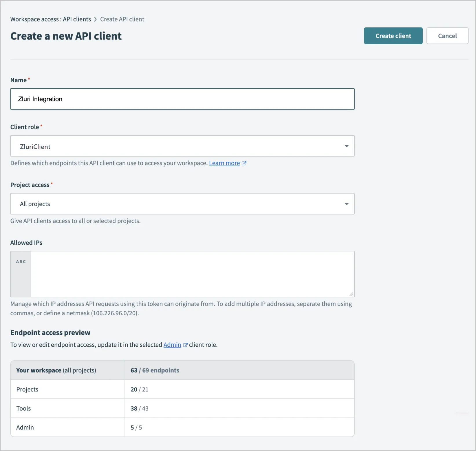
Task: Click the external link icon next to Admin
Action: (185, 345)
